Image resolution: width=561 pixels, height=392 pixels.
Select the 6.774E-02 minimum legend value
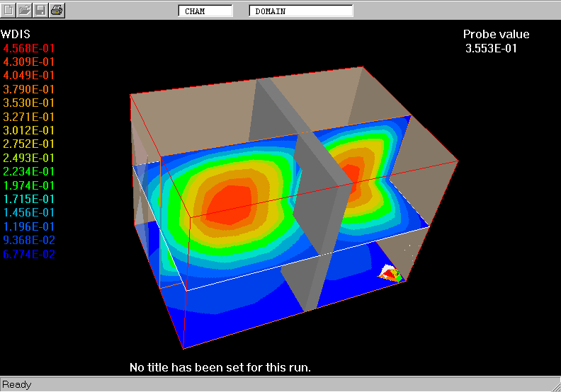(x=29, y=254)
